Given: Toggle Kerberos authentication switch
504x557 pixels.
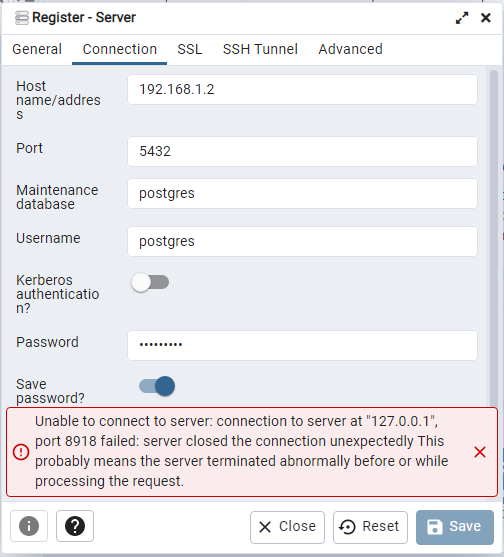Looking at the screenshot, I should click(150, 282).
